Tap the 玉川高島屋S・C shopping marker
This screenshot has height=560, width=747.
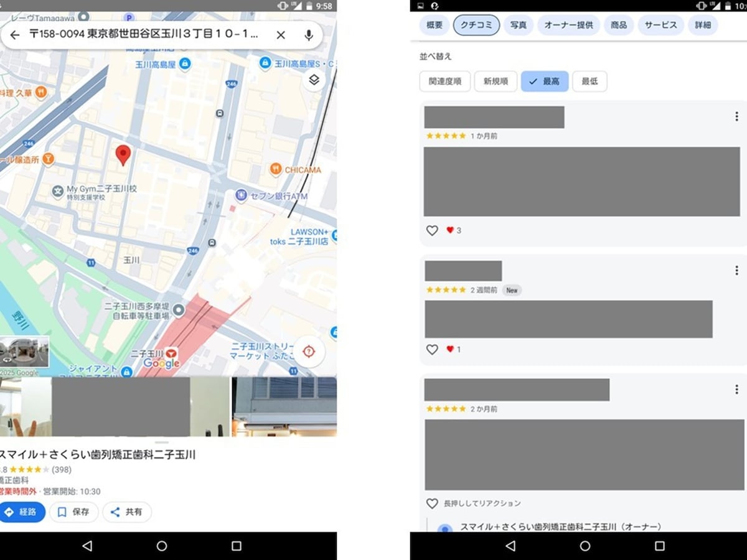click(266, 63)
